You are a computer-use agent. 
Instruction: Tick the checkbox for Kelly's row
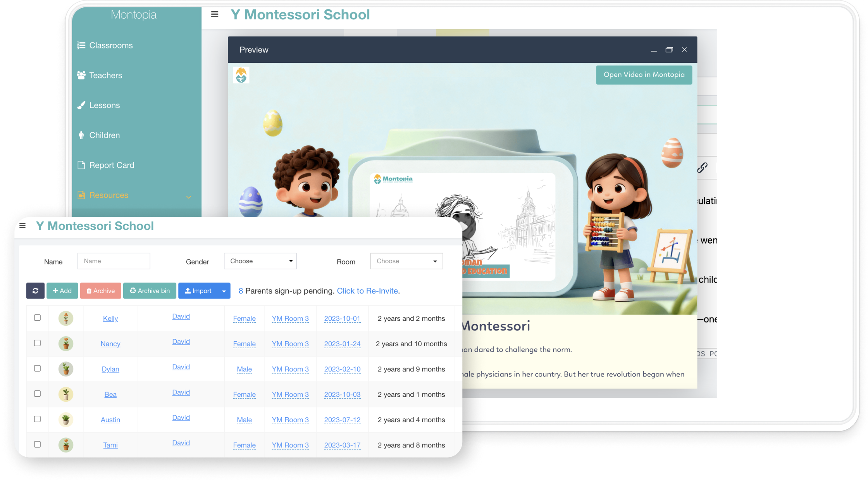click(37, 318)
